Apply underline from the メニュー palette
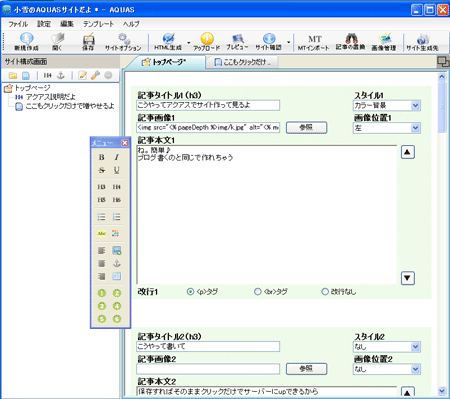The width and height of the screenshot is (450, 399). (116, 170)
